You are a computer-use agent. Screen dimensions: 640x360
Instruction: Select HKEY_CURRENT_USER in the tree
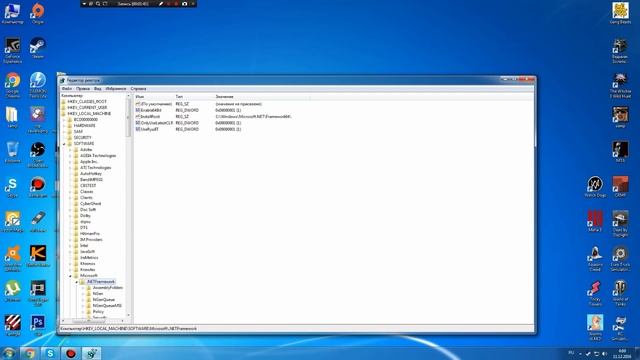click(x=87, y=108)
